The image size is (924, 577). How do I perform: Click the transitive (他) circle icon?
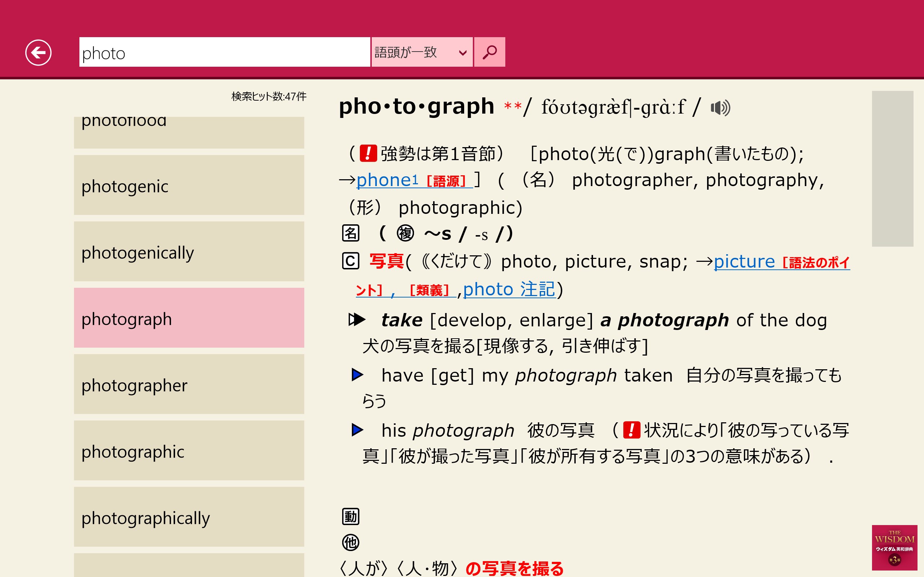pos(350,542)
